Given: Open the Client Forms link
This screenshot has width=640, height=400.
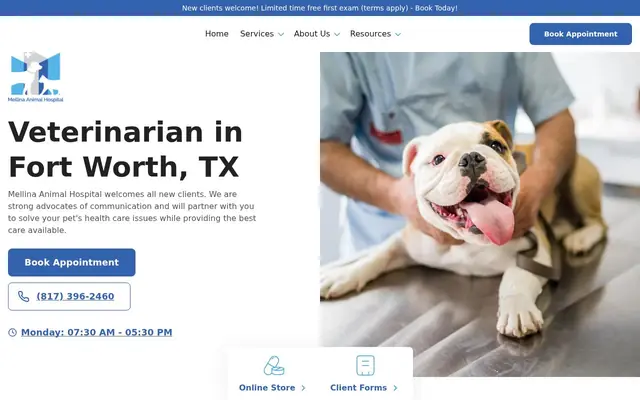Looking at the screenshot, I should click(x=358, y=388).
